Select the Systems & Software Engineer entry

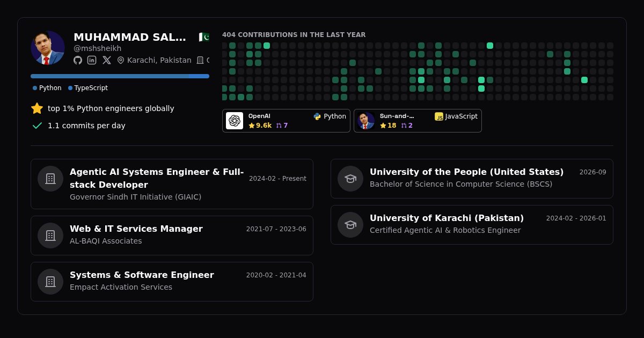tap(172, 282)
